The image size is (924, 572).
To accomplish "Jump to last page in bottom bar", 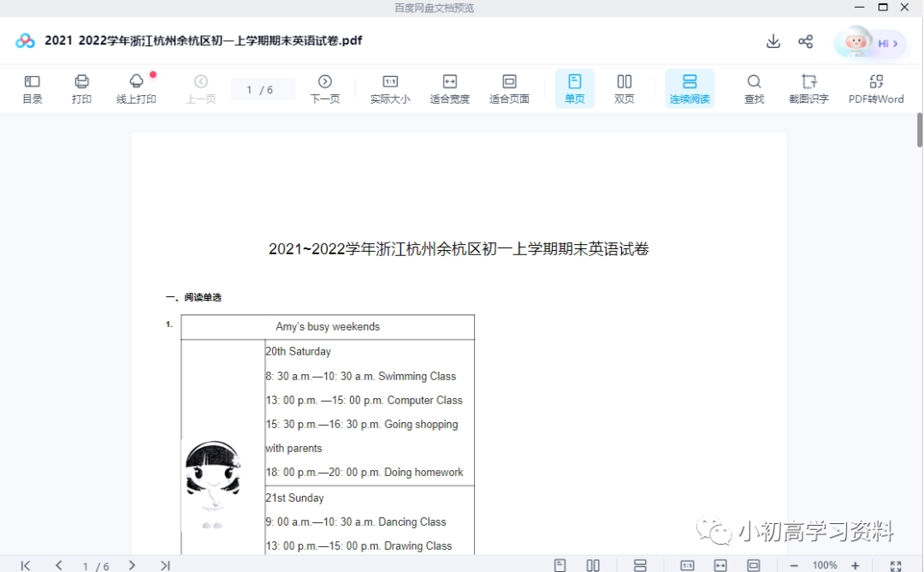I will pyautogui.click(x=165, y=565).
